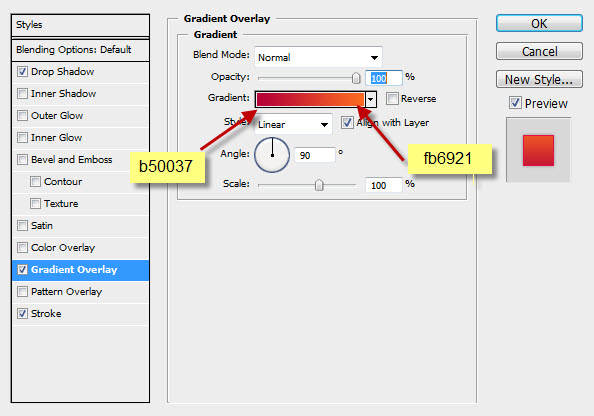
Task: Click the Scale slider handle
Action: tap(319, 185)
